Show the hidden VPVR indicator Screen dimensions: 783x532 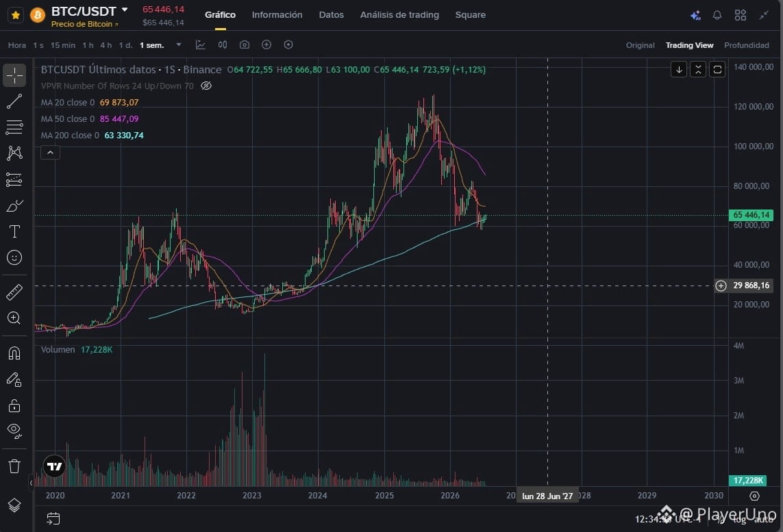[x=206, y=86]
